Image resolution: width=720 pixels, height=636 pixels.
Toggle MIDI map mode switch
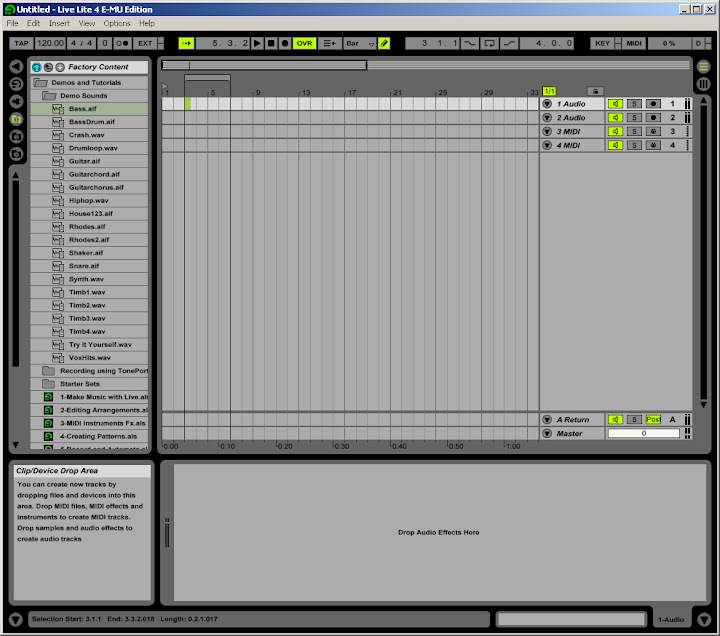click(634, 43)
